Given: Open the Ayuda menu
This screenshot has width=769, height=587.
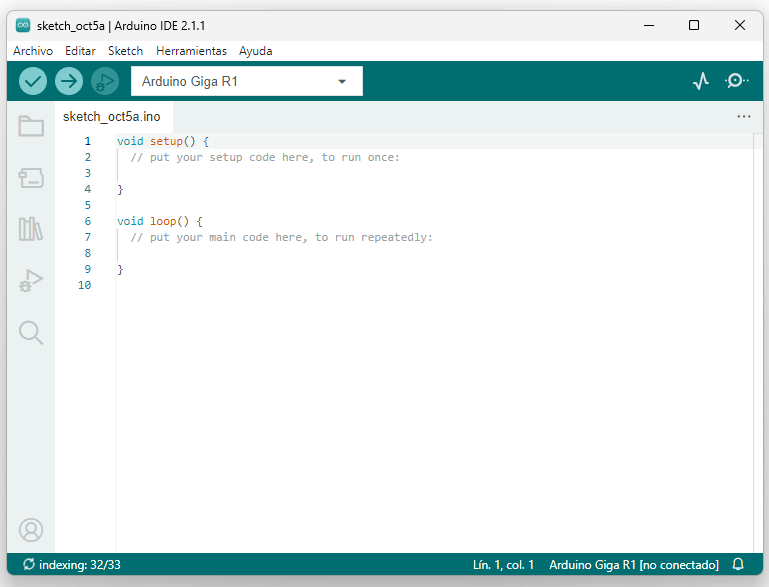Looking at the screenshot, I should click(x=255, y=51).
